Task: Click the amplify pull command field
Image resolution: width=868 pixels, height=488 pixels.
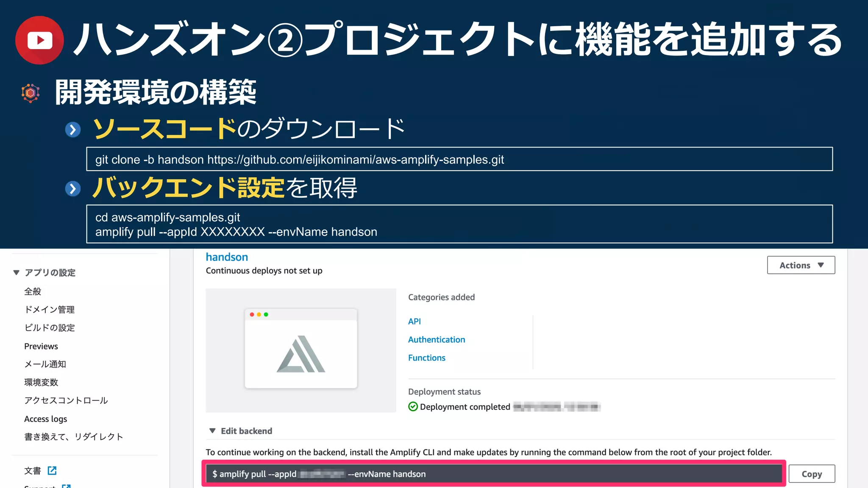Action: tap(494, 474)
